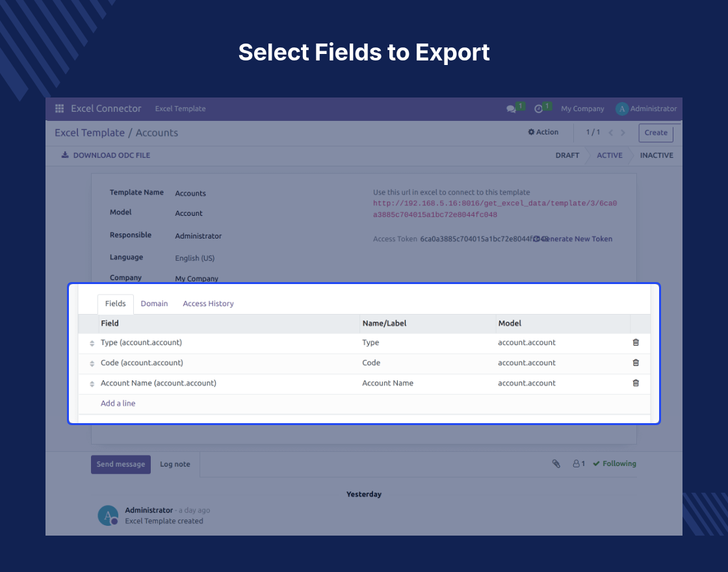Image resolution: width=728 pixels, height=572 pixels.
Task: Click the Following button
Action: [x=614, y=464]
